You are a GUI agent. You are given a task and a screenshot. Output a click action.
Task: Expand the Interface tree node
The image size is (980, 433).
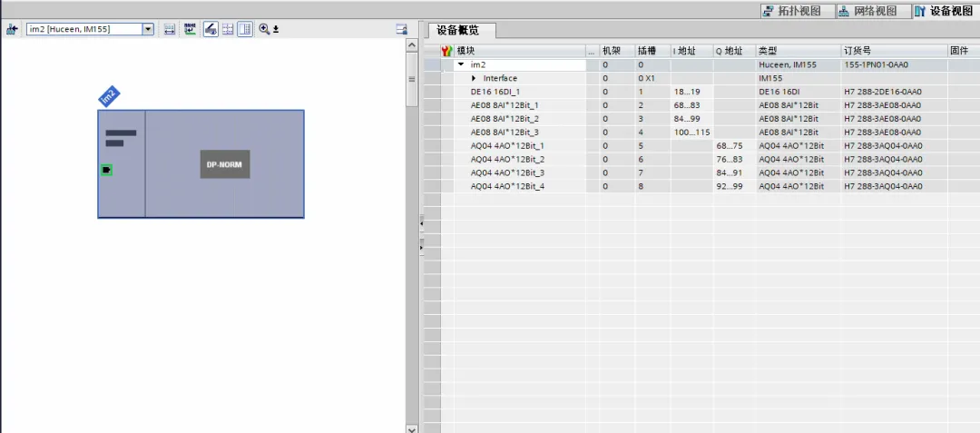pyautogui.click(x=474, y=78)
